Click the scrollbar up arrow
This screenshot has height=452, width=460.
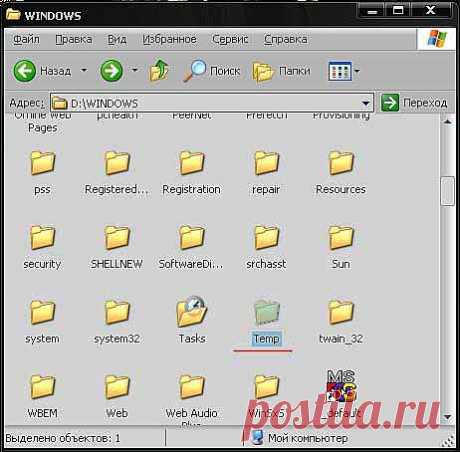[x=447, y=122]
